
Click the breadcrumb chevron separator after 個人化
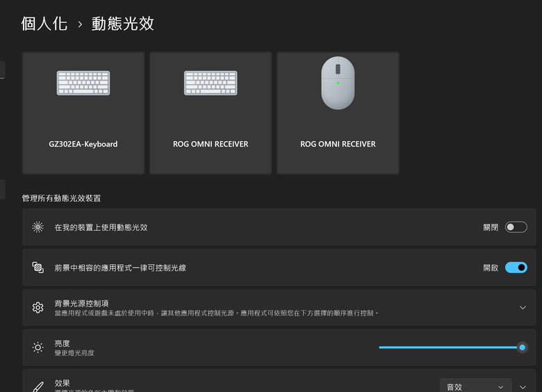coord(80,24)
